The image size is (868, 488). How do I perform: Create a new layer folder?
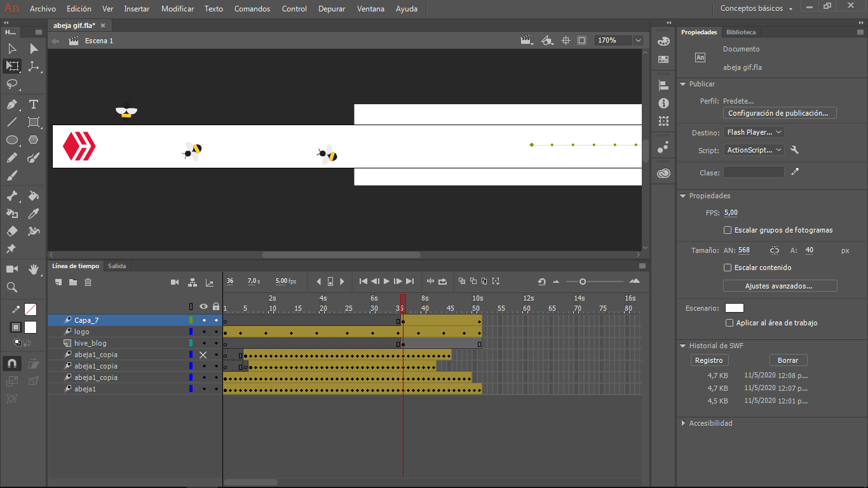click(x=73, y=282)
